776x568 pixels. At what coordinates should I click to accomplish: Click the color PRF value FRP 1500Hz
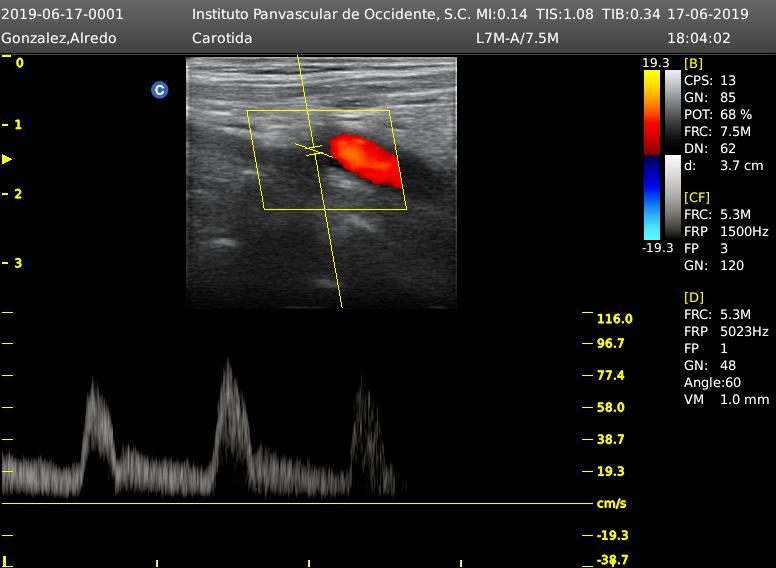726,231
